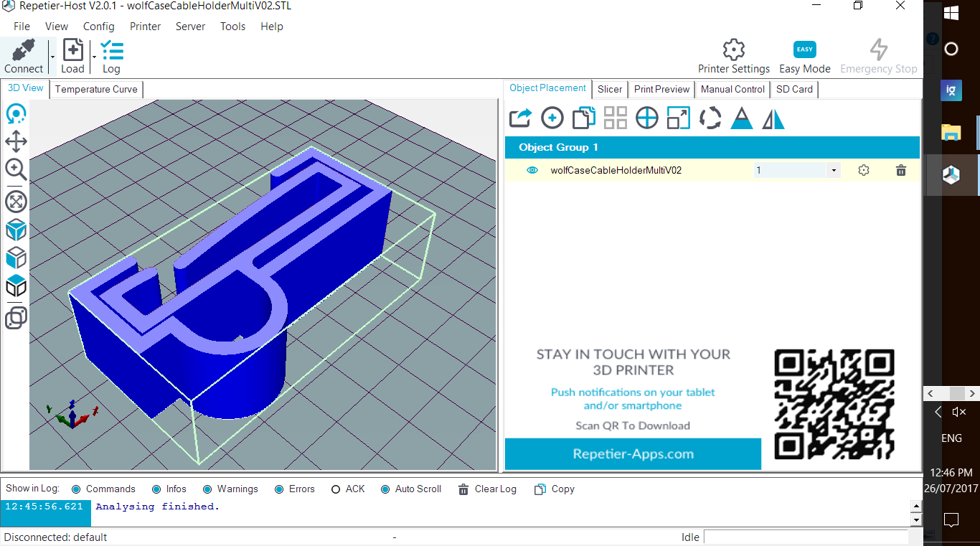Click Emergency Stop lightning icon

878,50
